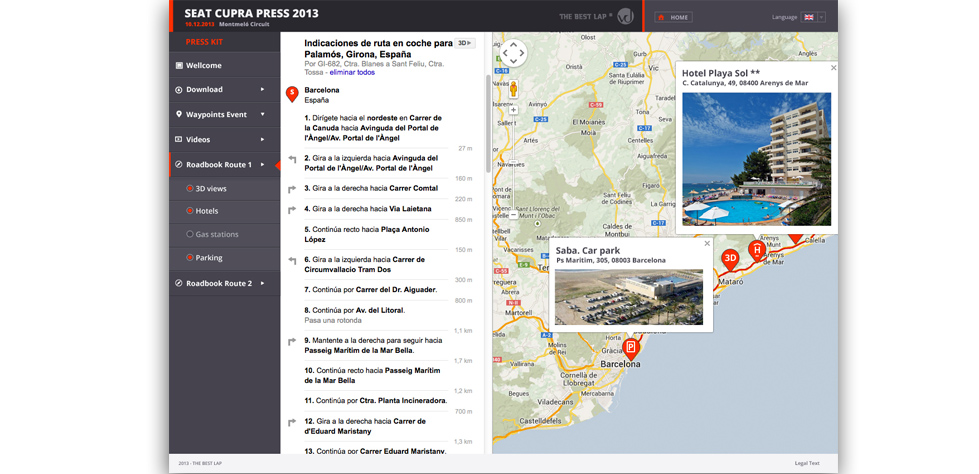
Task: Click the map pan navigation control
Action: coord(513,53)
